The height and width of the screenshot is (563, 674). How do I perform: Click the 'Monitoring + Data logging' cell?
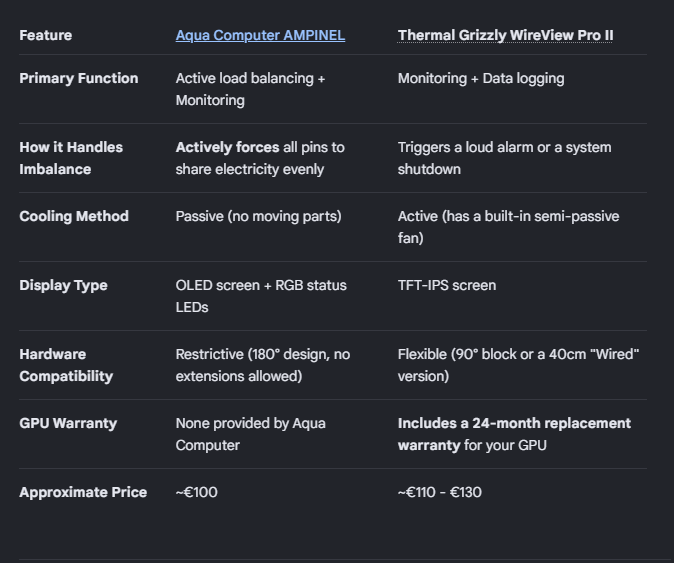pos(481,78)
